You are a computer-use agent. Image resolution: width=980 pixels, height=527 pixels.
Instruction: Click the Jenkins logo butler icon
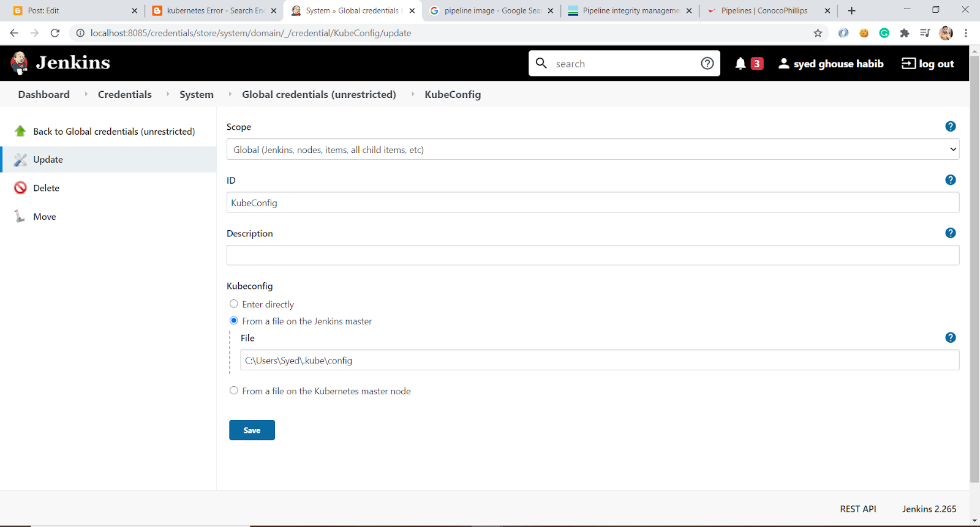pos(19,63)
